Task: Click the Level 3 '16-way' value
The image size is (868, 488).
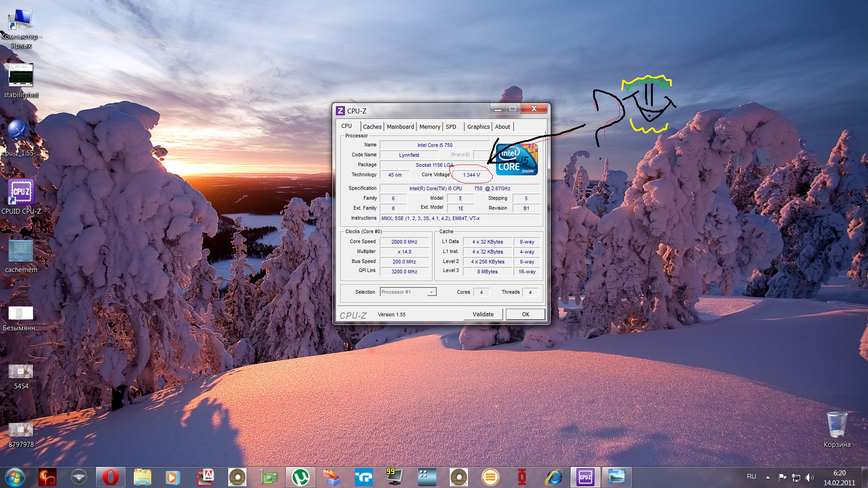Action: [x=527, y=272]
